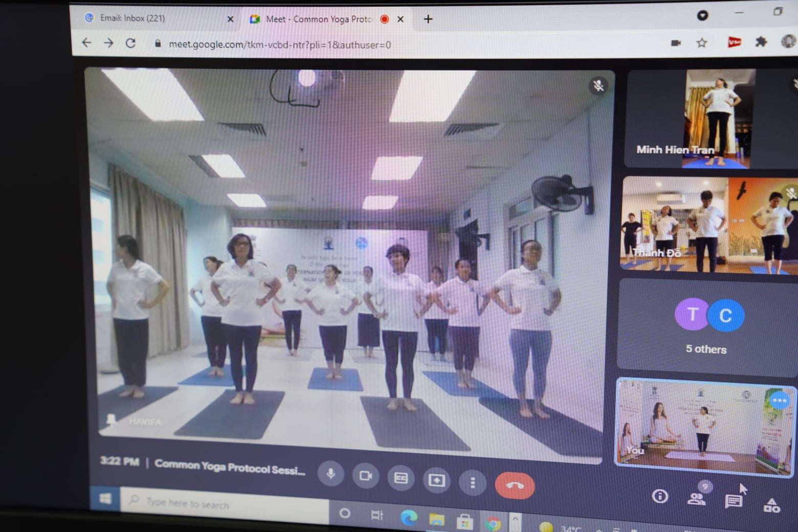
Task: Toggle closed captions on
Action: click(x=401, y=478)
